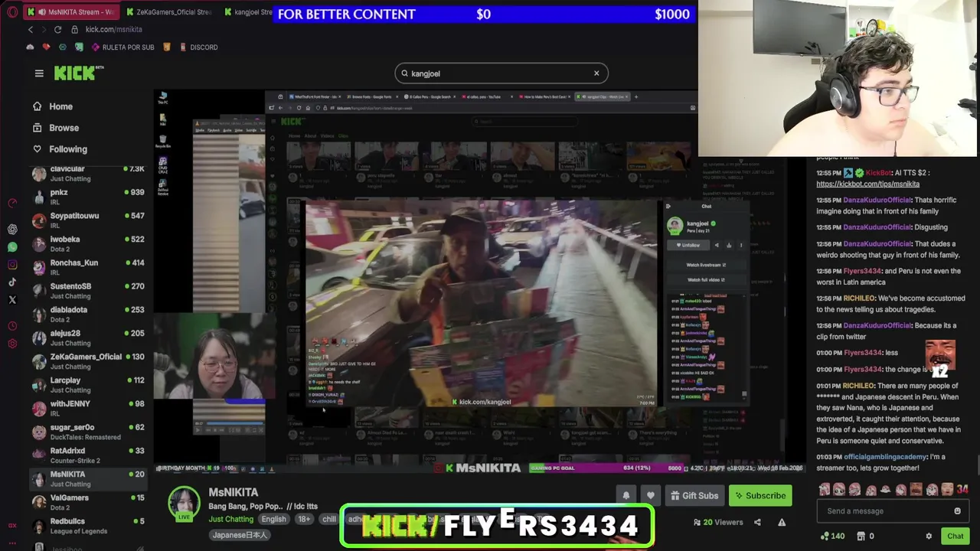Switch to the MsNIKITA Stream browser tab
Screen dimensions: 980x551
[x=70, y=12]
